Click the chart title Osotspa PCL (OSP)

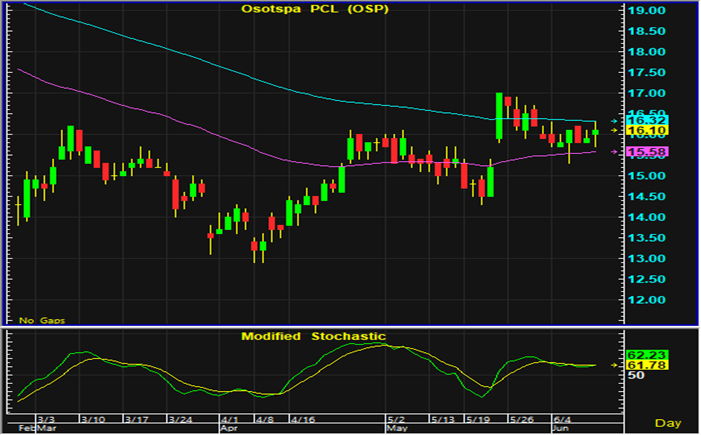315,9
